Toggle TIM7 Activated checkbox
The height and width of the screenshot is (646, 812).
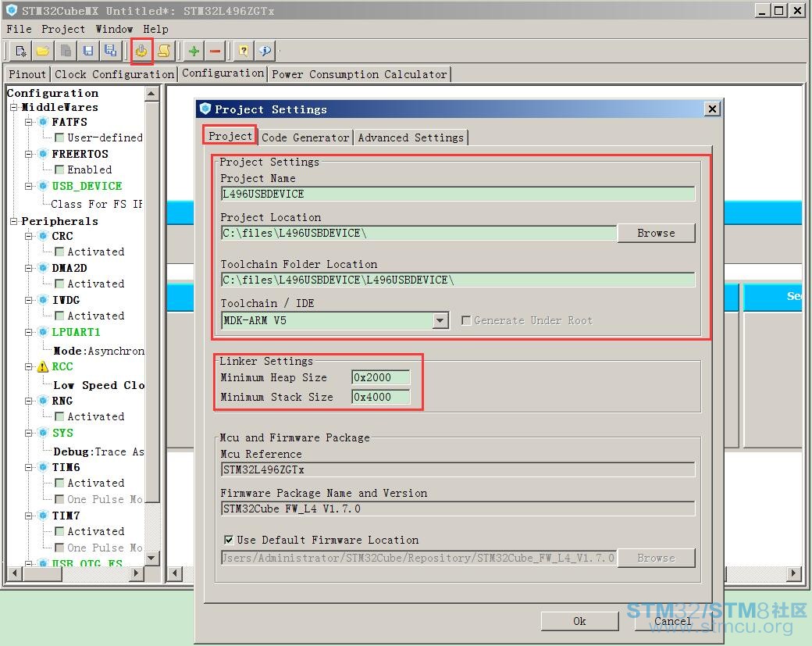pyautogui.click(x=59, y=531)
